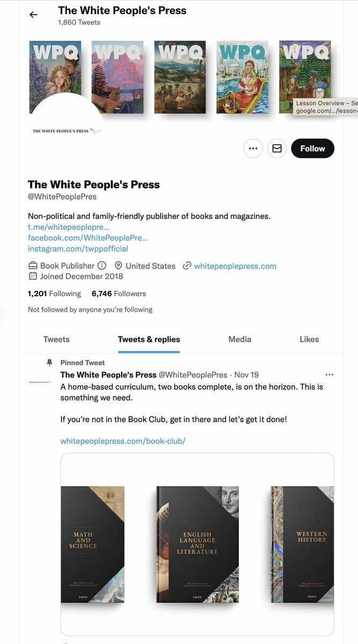358x644 pixels.
Task: Click the briefcase Book Publisher icon
Action: click(33, 266)
